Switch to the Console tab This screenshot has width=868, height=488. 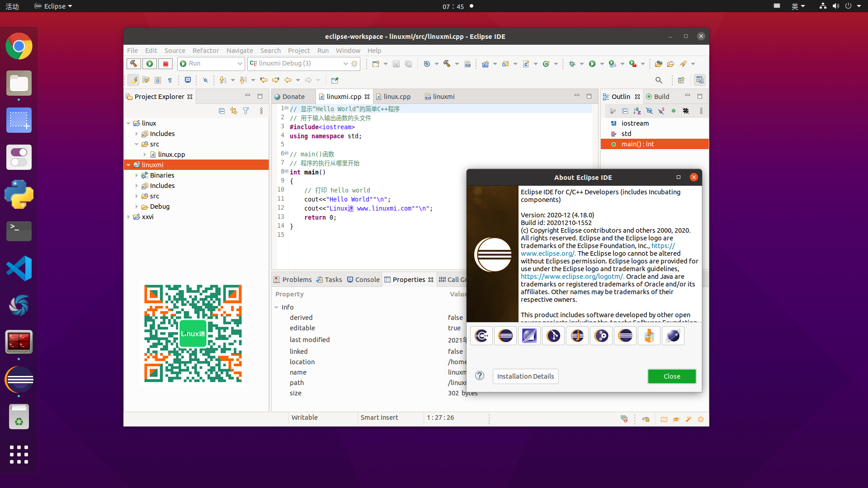coord(363,280)
